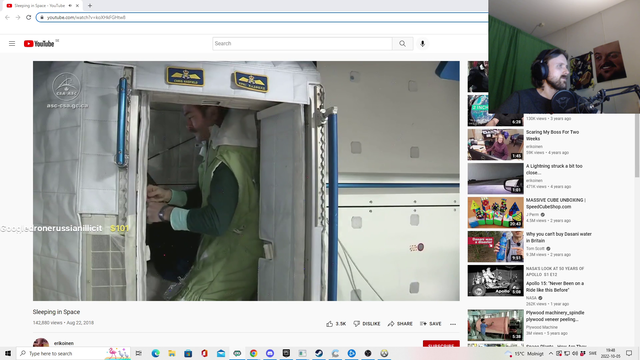The height and width of the screenshot is (360, 640).
Task: Open Windows Start menu in taskbar
Action: pos(8,353)
